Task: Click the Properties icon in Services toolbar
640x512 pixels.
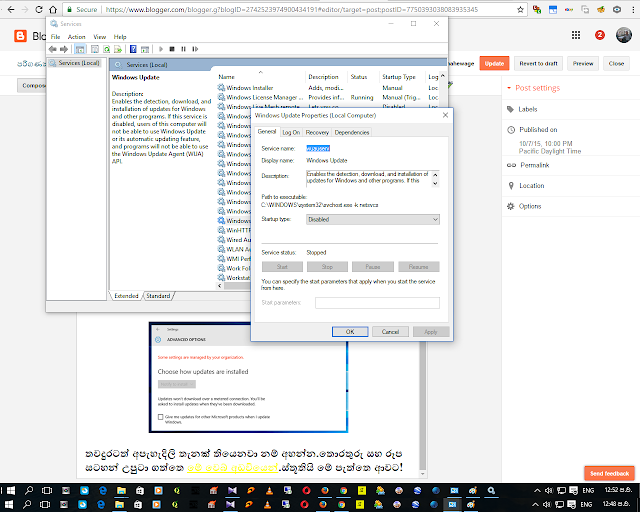Action: [95, 49]
